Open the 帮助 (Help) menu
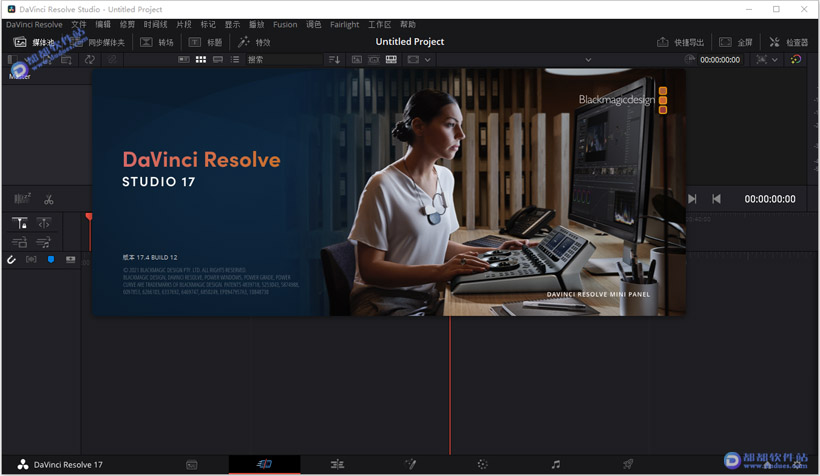The width and height of the screenshot is (820, 476). pyautogui.click(x=408, y=25)
